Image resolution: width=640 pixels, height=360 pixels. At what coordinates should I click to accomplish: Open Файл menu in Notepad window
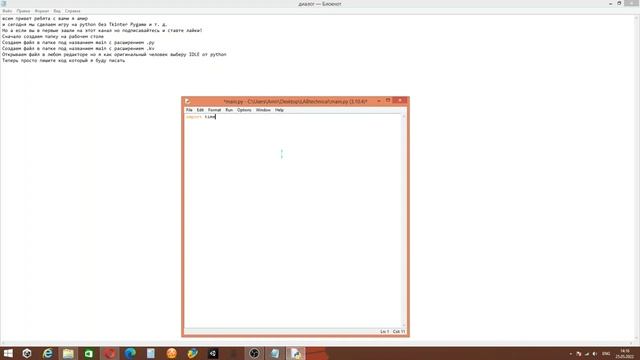tap(7, 11)
